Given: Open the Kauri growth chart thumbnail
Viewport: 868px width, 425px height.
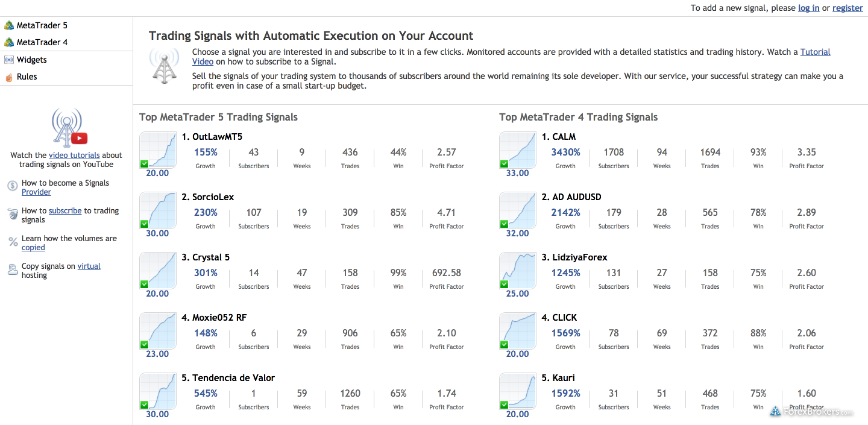Looking at the screenshot, I should (518, 391).
